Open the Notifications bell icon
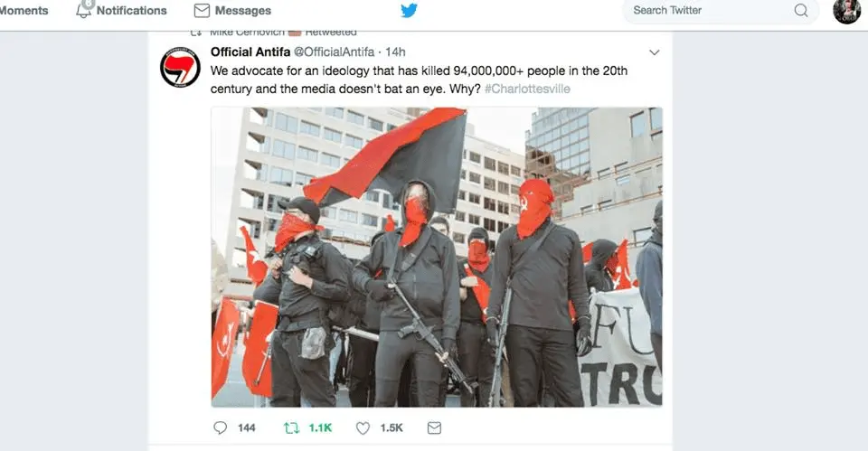 (x=84, y=9)
